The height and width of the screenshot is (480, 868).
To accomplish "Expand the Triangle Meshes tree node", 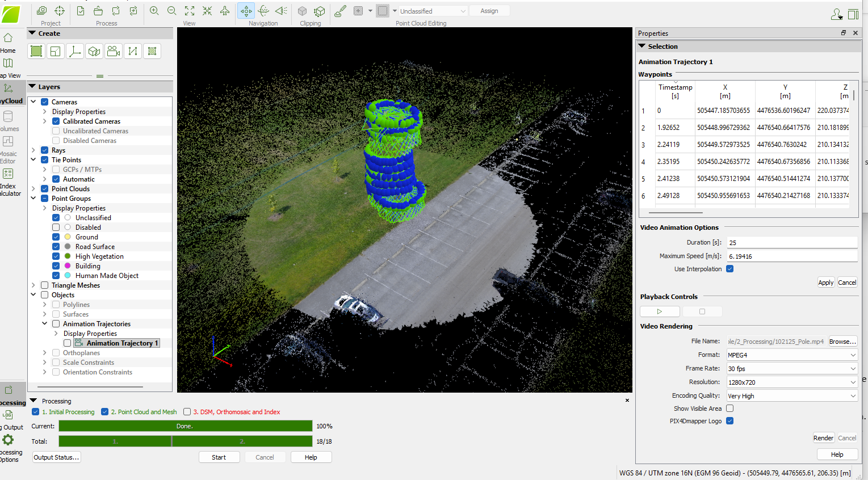I will click(33, 285).
